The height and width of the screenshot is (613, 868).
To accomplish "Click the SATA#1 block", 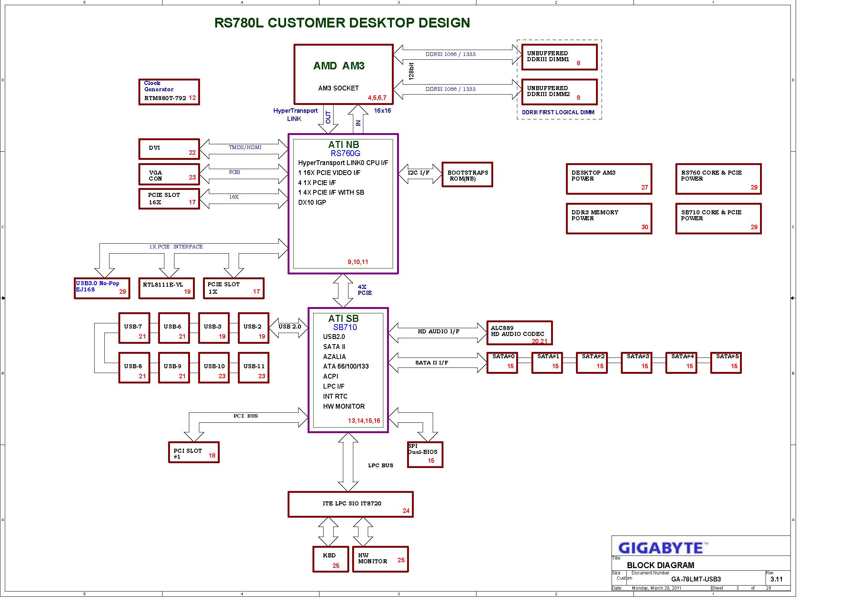I will [x=547, y=363].
